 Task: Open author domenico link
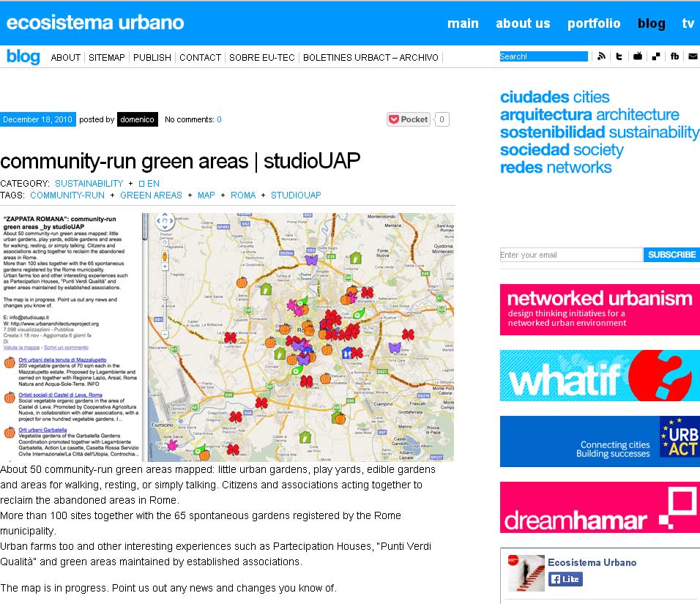(x=138, y=119)
